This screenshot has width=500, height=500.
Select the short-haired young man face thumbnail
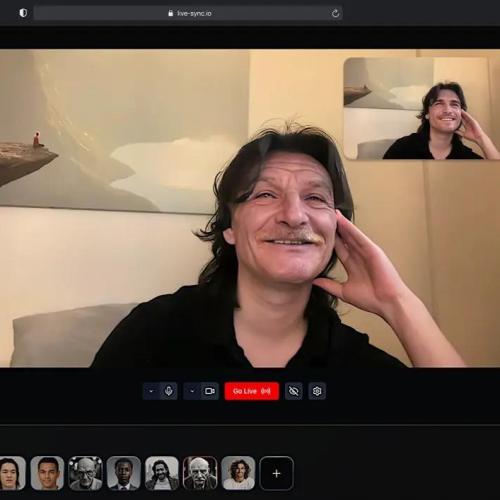[x=47, y=473]
